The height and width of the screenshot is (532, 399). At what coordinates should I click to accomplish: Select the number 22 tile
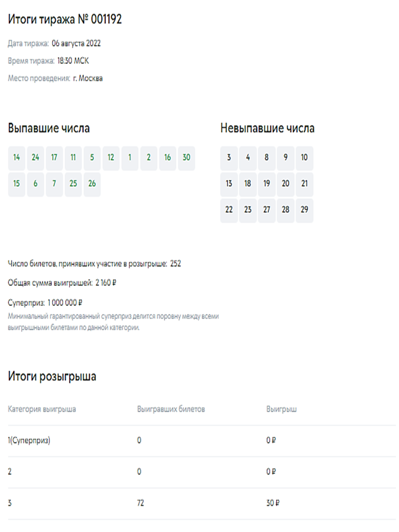(229, 210)
